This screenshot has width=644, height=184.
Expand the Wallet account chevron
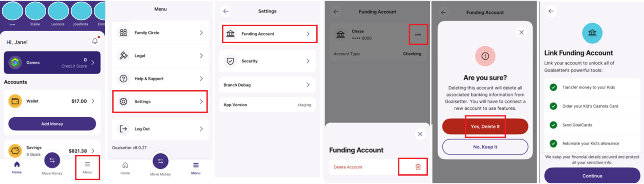coord(93,101)
